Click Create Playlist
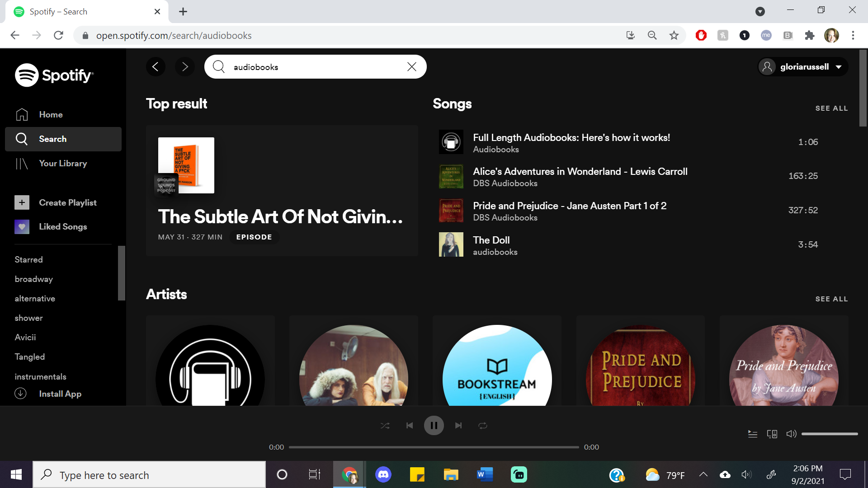 coord(67,203)
